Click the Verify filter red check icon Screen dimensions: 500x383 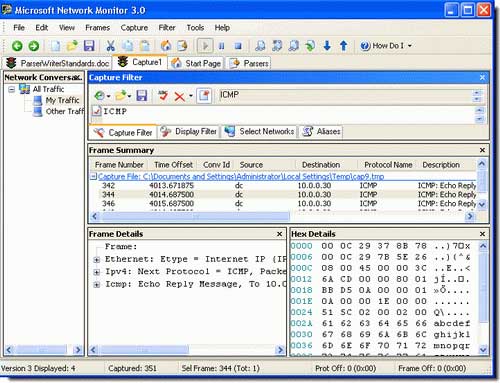163,96
